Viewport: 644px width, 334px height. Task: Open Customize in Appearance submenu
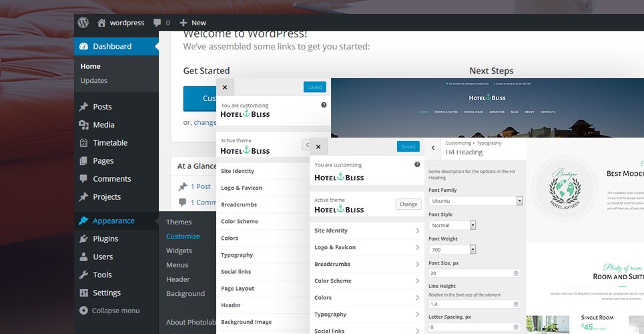183,236
